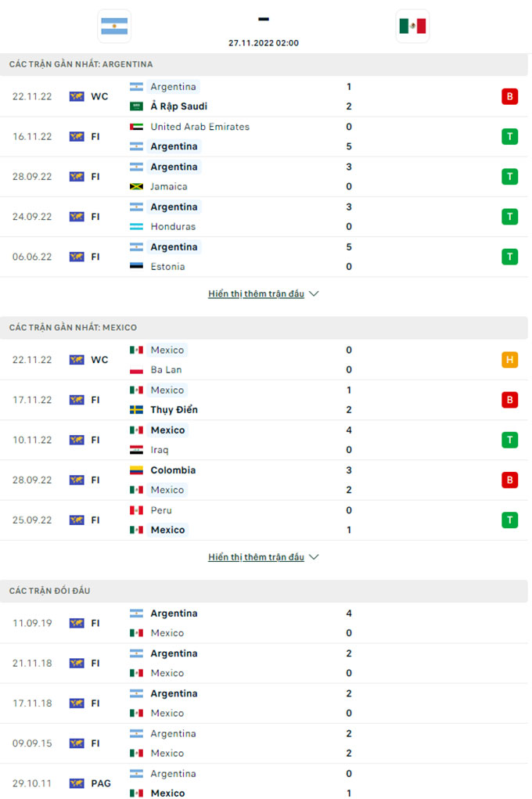Expand more Mexico matches with the chevron
Image resolution: width=532 pixels, height=799 pixels.
(314, 557)
